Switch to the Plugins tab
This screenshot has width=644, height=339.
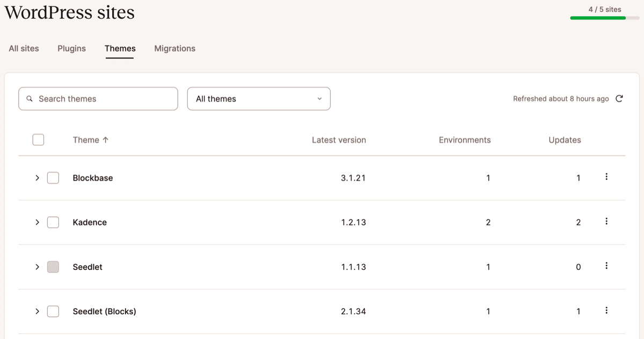click(71, 48)
